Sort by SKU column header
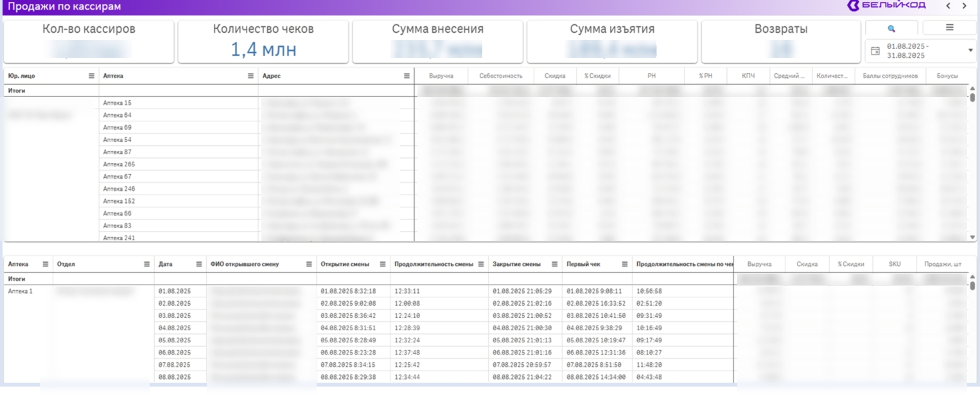980x395 pixels. 895,264
